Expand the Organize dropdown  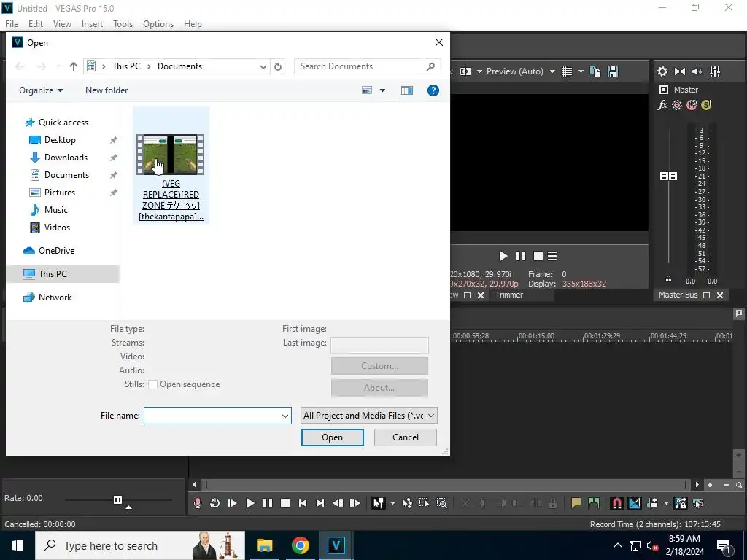pos(41,90)
